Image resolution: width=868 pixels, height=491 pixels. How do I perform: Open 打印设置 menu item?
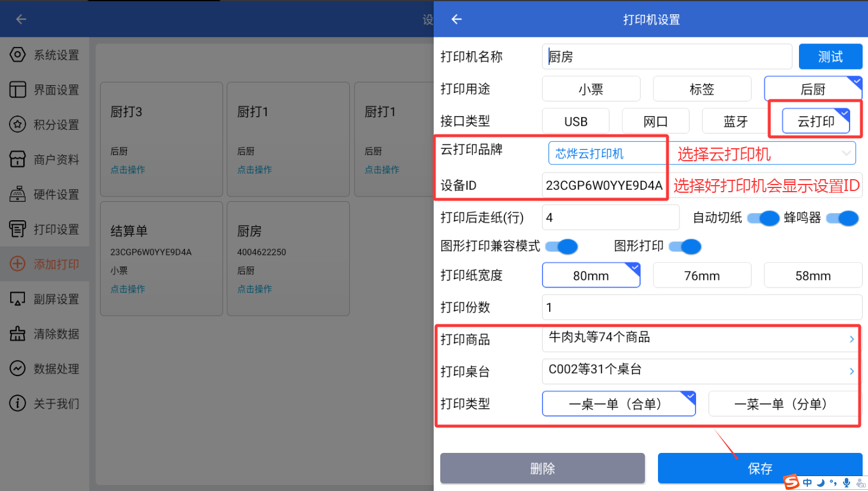(x=45, y=229)
